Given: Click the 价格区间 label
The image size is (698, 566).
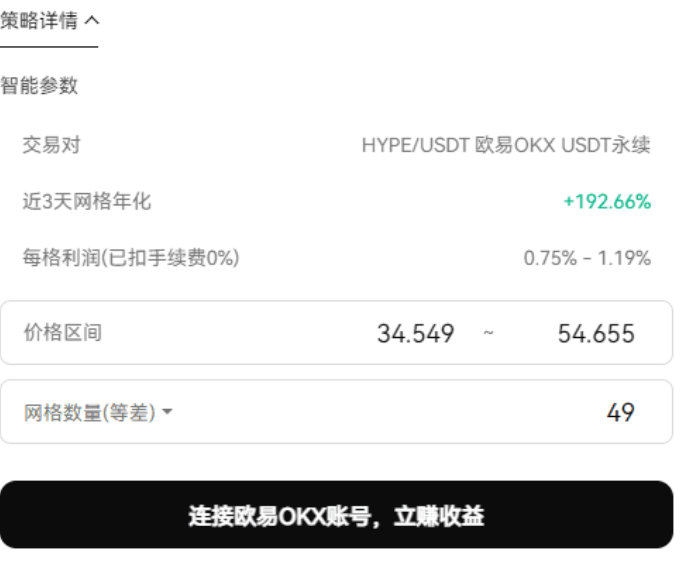Looking at the screenshot, I should pos(63,332).
